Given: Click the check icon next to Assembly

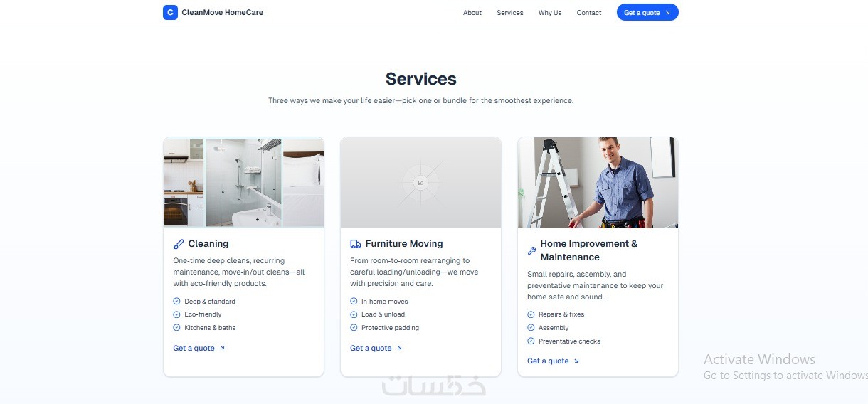Looking at the screenshot, I should point(531,328).
